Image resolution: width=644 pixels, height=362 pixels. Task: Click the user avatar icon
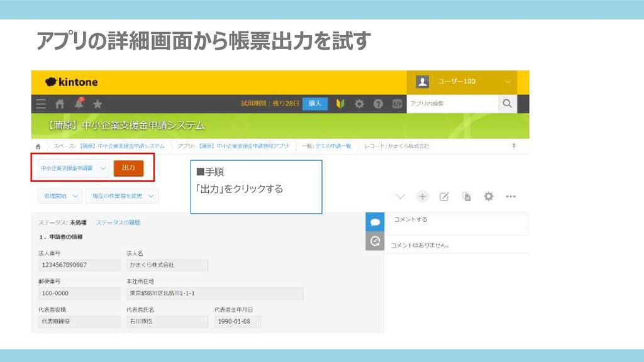(x=422, y=82)
